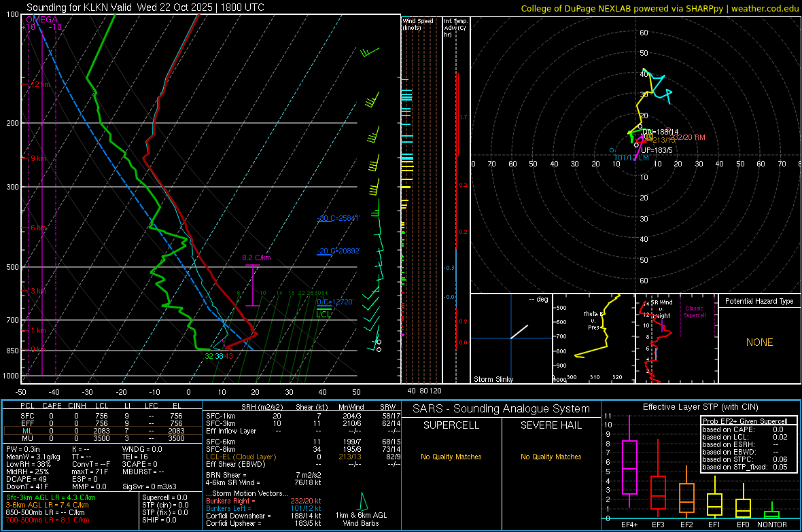Viewport: 802px width, 532px height.
Task: Click the '0 C=12720'' level label
Action: [x=335, y=302]
